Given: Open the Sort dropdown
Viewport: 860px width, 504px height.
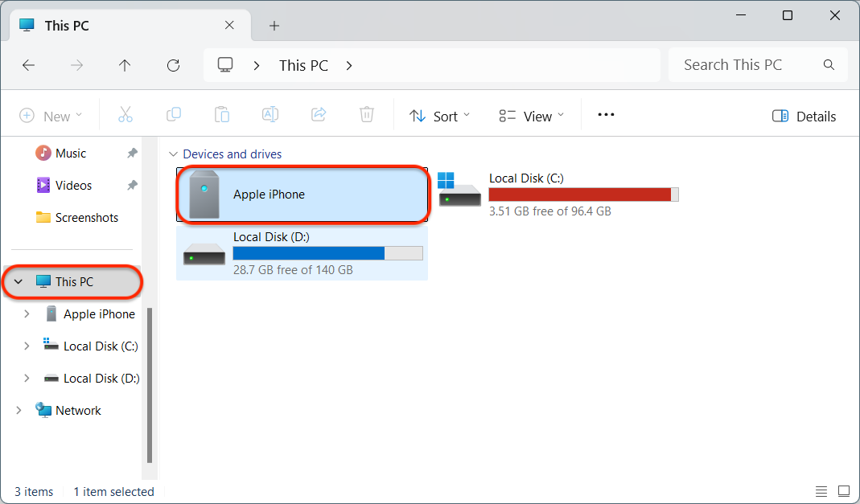Looking at the screenshot, I should coord(439,116).
